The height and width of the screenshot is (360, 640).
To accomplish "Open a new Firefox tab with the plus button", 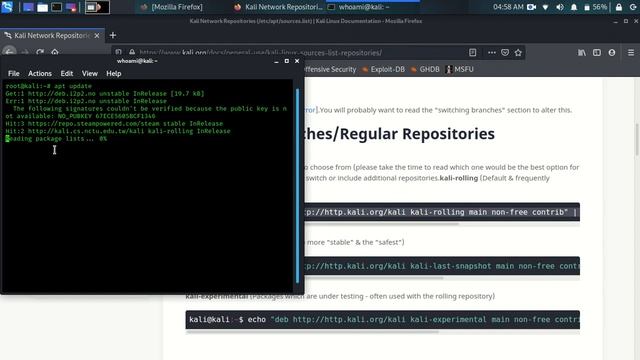I will (113, 36).
